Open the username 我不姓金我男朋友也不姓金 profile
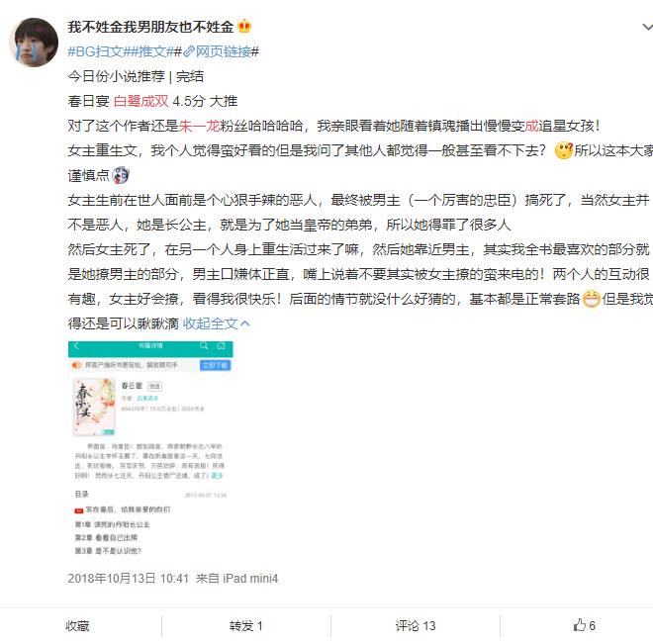 (x=150, y=27)
